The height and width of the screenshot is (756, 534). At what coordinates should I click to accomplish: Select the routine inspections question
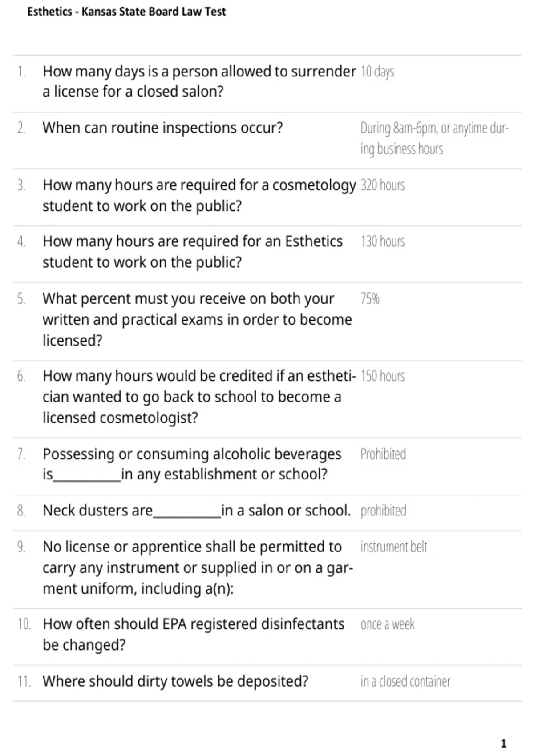tap(162, 128)
